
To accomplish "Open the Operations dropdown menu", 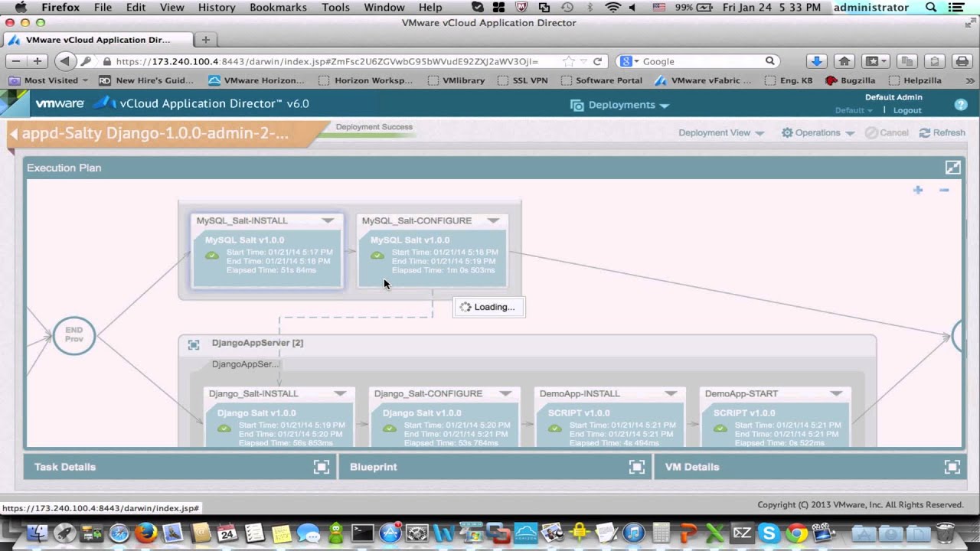I will click(x=818, y=133).
